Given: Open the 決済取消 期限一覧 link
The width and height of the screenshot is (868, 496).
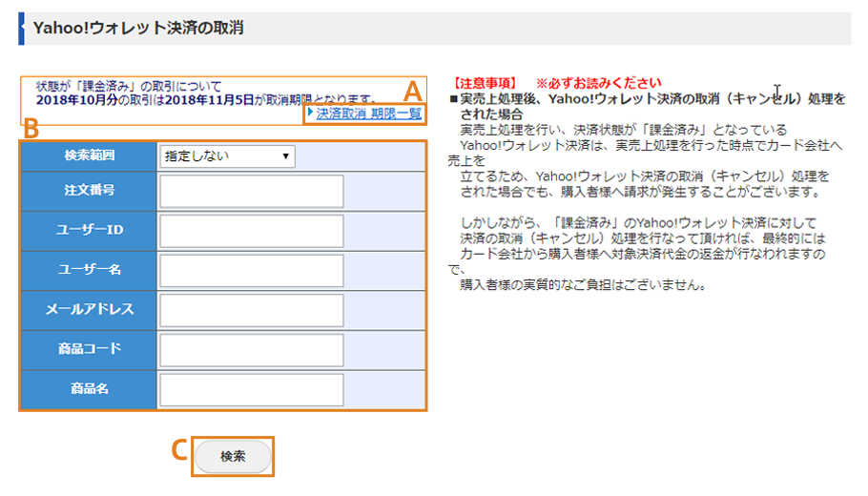Looking at the screenshot, I should point(369,114).
